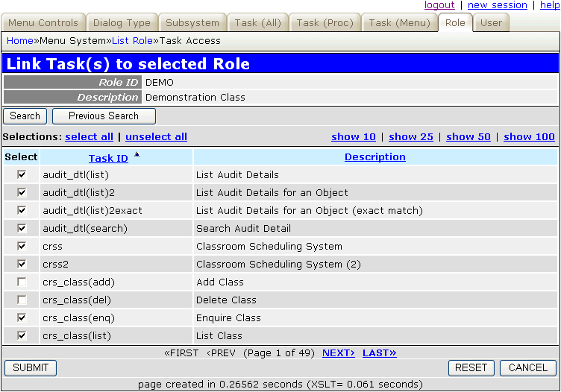The width and height of the screenshot is (561, 392).
Task: Show 50 rows per page
Action: point(468,137)
